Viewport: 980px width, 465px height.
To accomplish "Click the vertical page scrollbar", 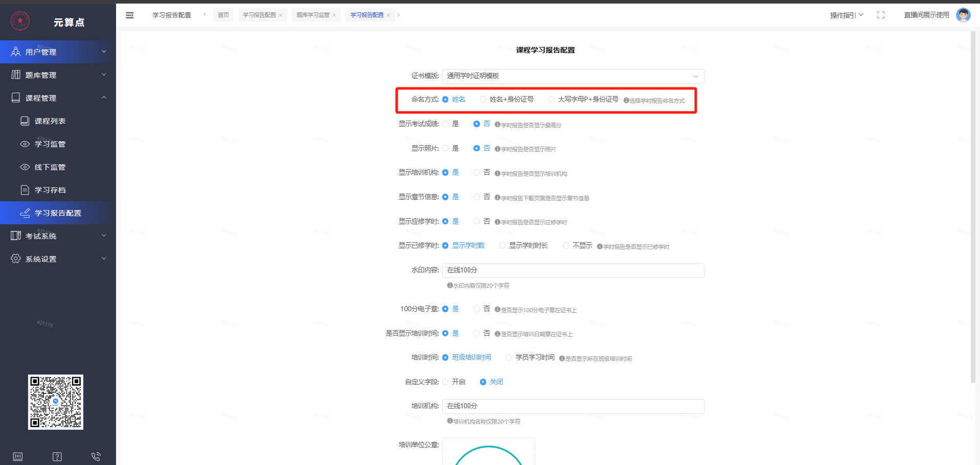I will tap(973, 206).
